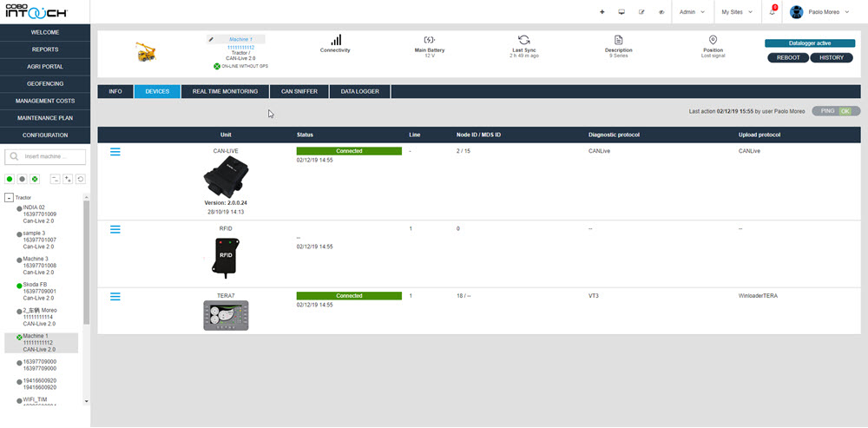
Task: Click the pencil edit icon beside Machine 1
Action: [x=211, y=39]
